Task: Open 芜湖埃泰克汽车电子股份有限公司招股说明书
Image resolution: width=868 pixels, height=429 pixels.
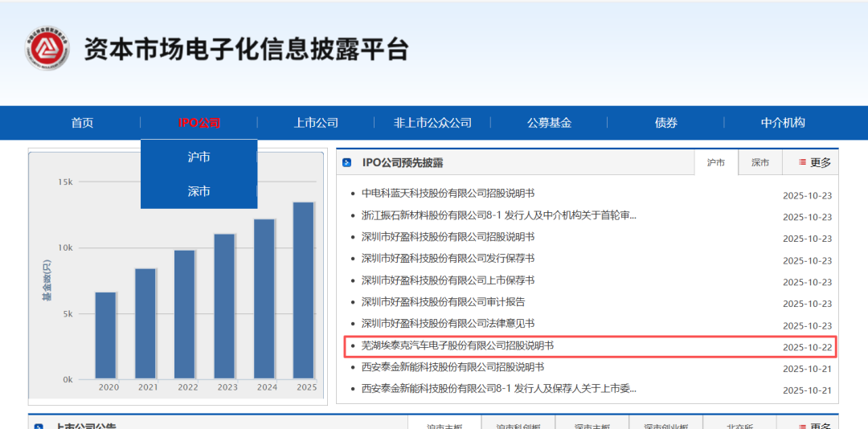Action: [x=458, y=345]
